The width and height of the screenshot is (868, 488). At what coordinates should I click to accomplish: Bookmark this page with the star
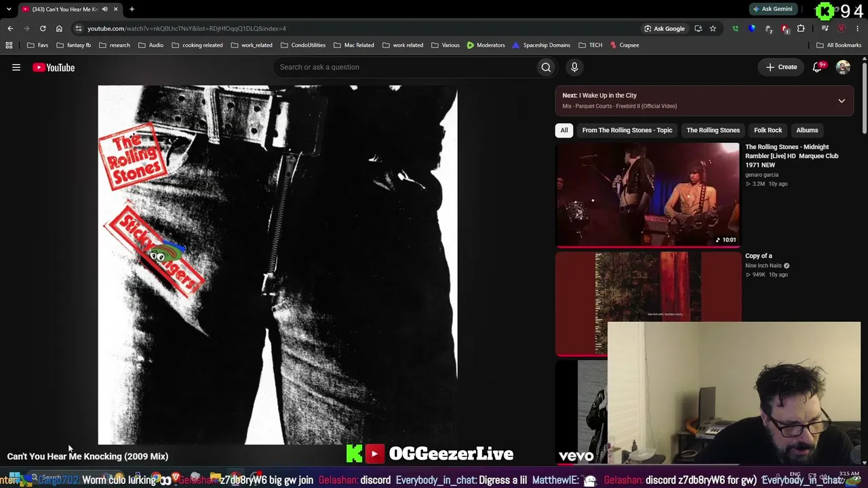tap(713, 28)
